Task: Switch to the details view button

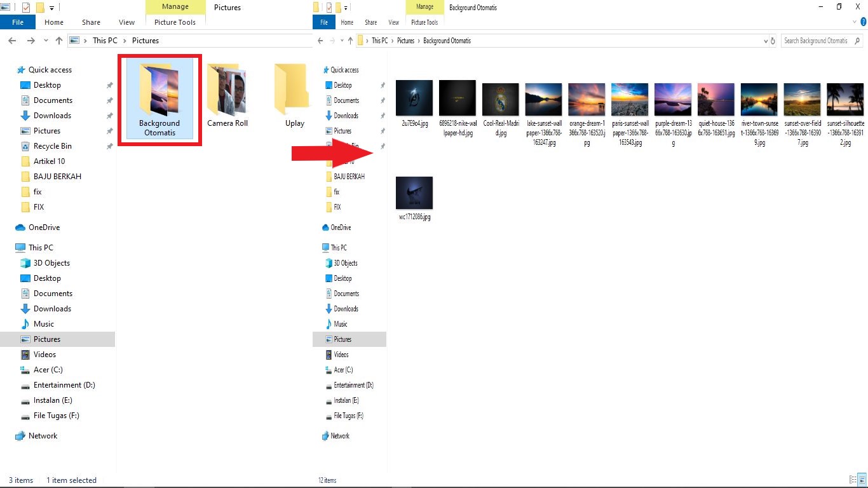Action: (x=853, y=480)
